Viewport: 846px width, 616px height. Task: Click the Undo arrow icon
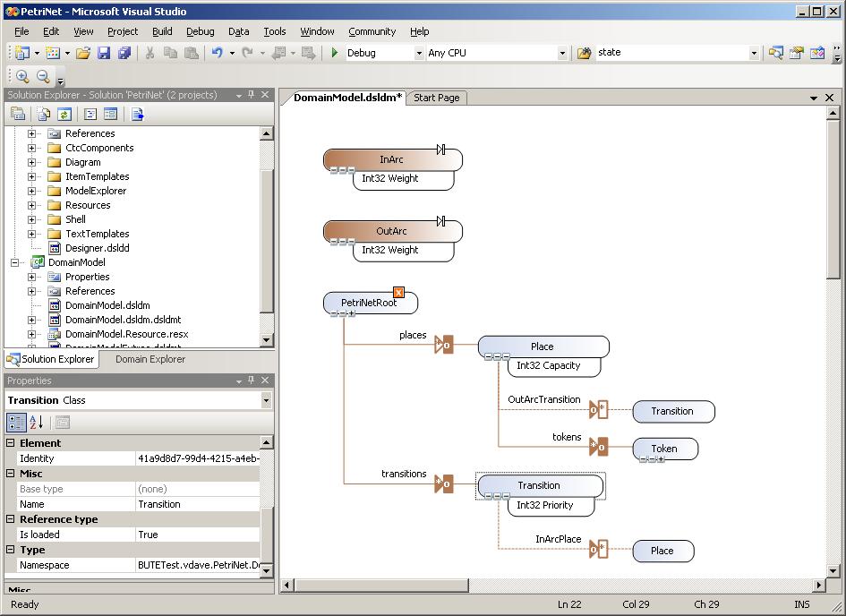click(x=218, y=53)
